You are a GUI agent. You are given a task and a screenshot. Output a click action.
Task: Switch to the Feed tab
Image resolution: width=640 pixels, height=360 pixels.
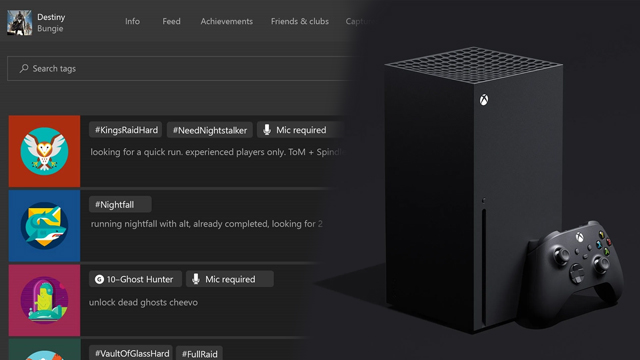pyautogui.click(x=171, y=21)
